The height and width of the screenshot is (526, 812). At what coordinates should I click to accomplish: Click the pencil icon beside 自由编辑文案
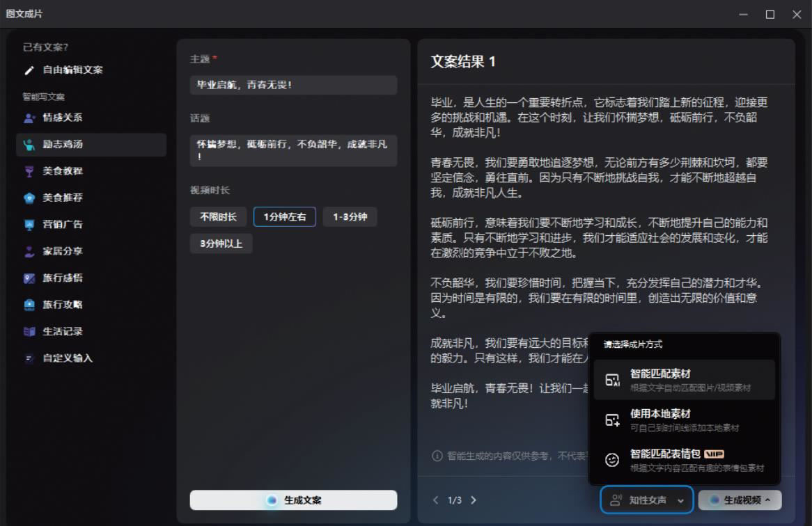[x=29, y=70]
